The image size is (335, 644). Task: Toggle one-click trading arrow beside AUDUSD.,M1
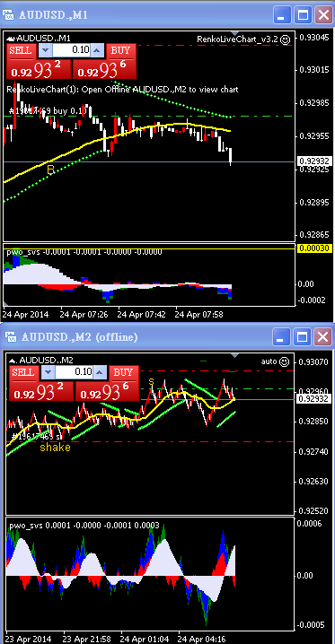coord(12,39)
